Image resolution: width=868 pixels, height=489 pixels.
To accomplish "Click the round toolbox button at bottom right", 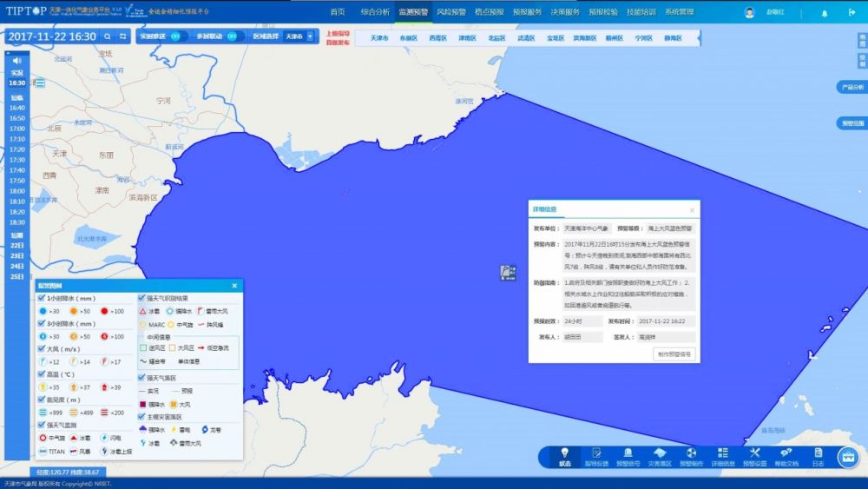I will click(x=847, y=457).
